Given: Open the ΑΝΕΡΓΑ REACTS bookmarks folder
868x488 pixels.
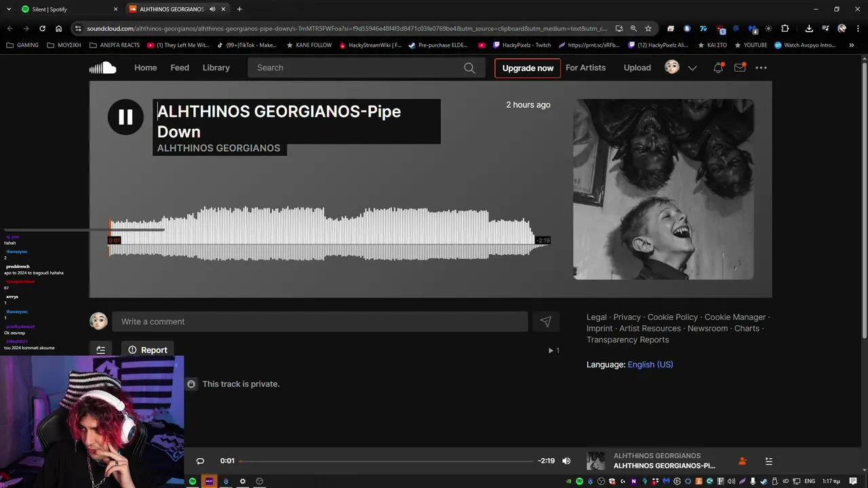Looking at the screenshot, I should 115,45.
